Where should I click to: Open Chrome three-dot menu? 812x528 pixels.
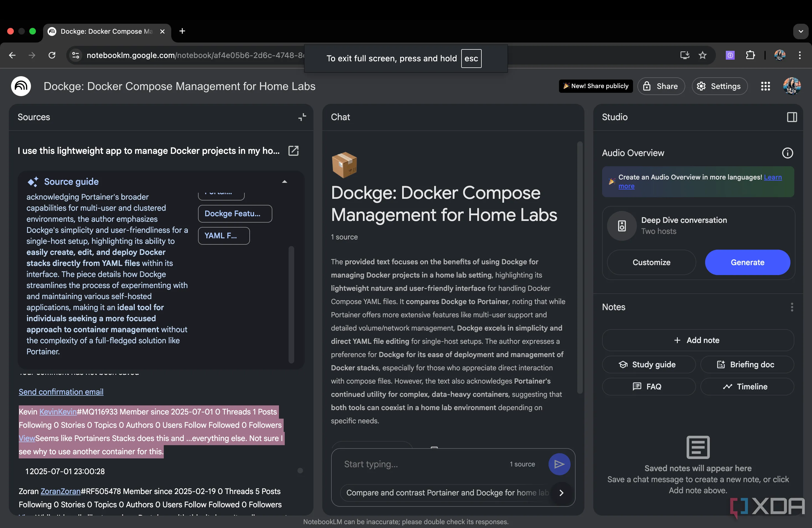point(800,55)
